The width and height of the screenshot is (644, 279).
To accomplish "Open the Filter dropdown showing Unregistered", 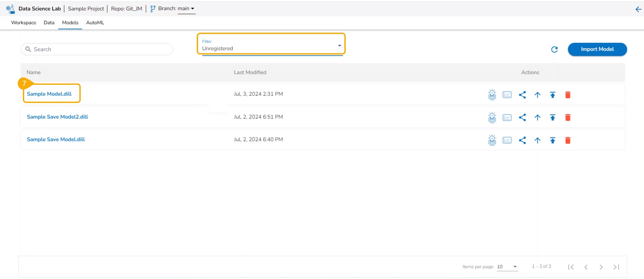I will click(x=271, y=46).
